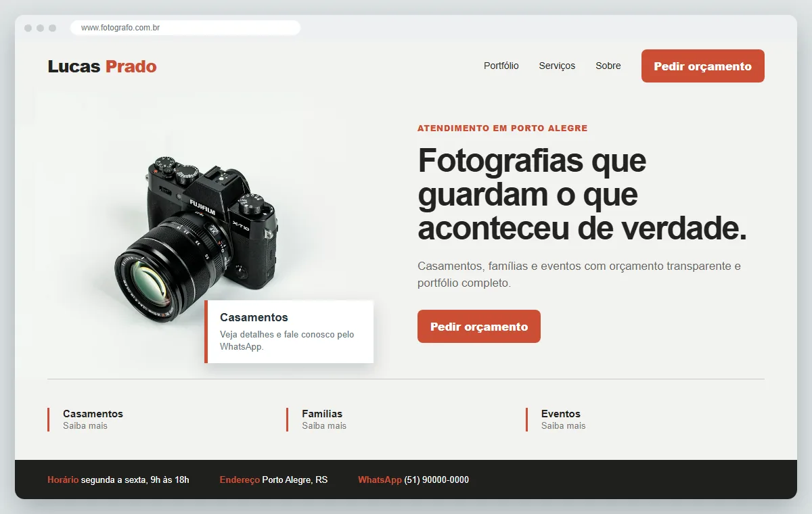This screenshot has height=514, width=812.
Task: Select the Eventos service heading
Action: [561, 413]
